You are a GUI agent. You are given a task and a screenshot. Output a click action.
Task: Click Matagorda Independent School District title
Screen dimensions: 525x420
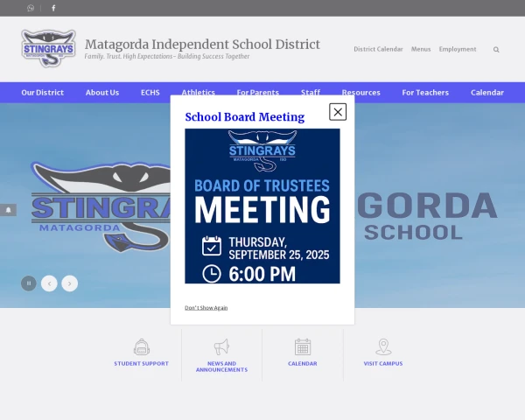202,45
